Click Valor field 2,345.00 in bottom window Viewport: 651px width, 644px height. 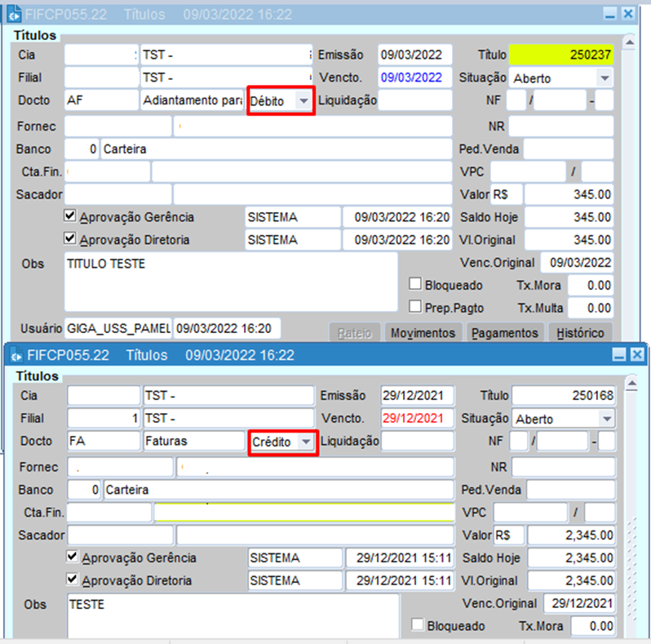click(571, 535)
